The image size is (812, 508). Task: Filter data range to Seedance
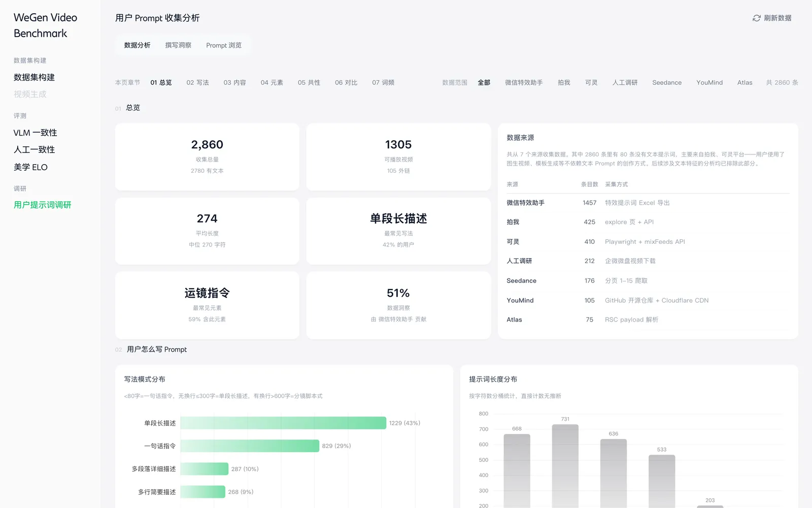(667, 82)
